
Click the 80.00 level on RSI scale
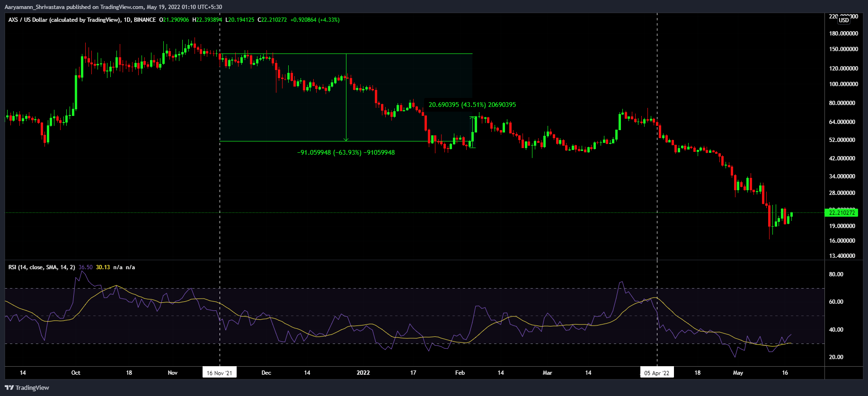[x=836, y=274]
